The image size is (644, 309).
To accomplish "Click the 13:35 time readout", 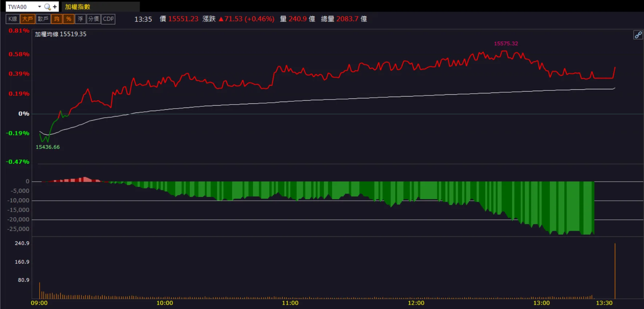I will [x=143, y=19].
